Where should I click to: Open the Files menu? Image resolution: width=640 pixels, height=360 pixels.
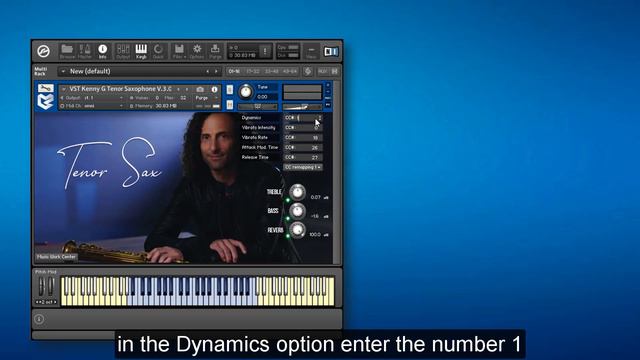click(x=179, y=51)
